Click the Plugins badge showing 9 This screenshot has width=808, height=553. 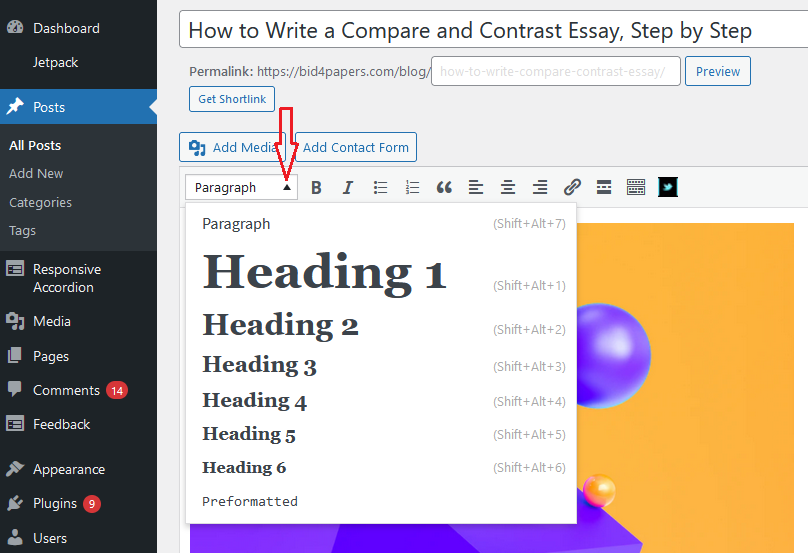(x=92, y=504)
